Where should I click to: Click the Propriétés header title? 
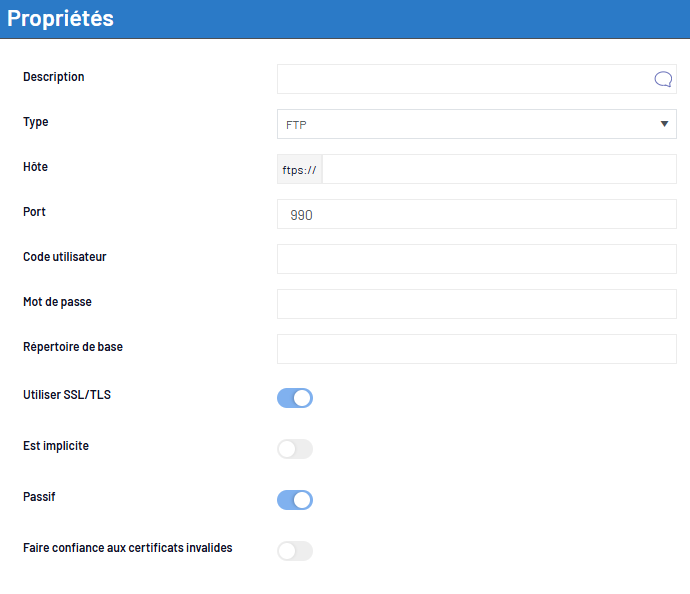click(60, 18)
